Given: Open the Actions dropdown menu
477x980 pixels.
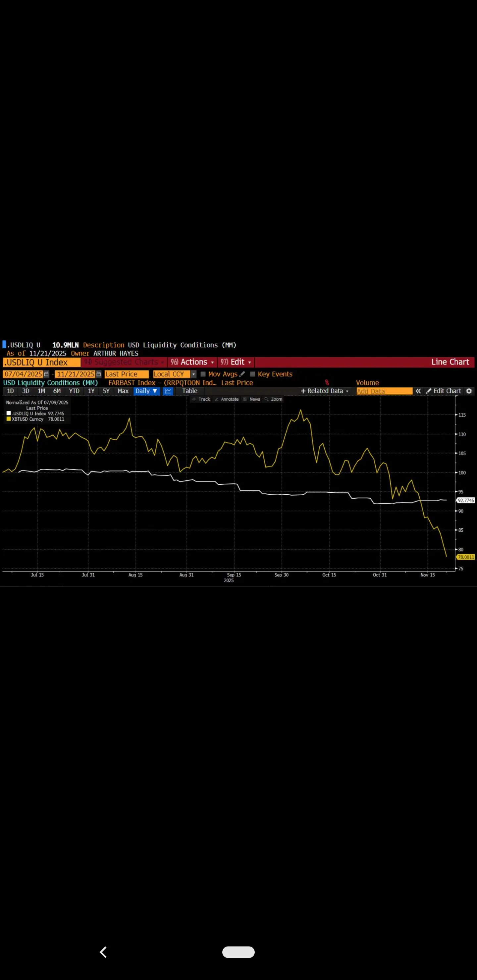Looking at the screenshot, I should (x=192, y=362).
